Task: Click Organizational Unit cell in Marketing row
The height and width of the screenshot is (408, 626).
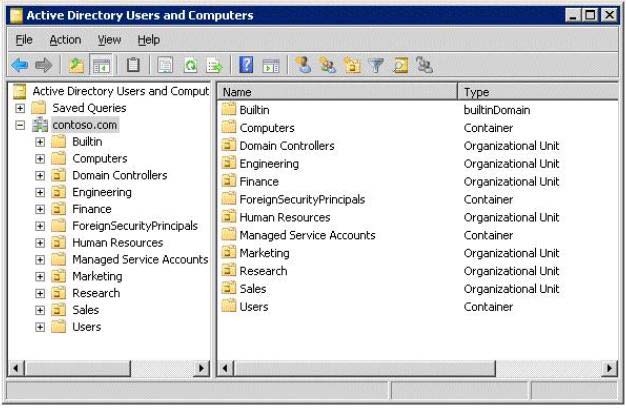Action: (x=511, y=253)
